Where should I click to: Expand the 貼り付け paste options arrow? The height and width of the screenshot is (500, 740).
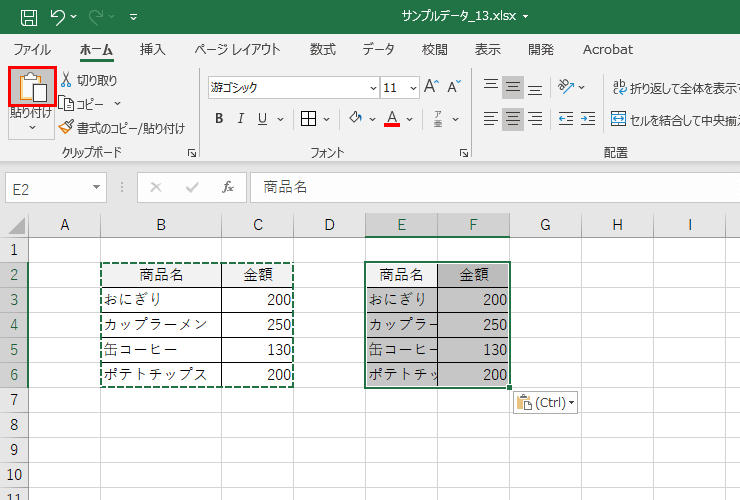coord(32,127)
